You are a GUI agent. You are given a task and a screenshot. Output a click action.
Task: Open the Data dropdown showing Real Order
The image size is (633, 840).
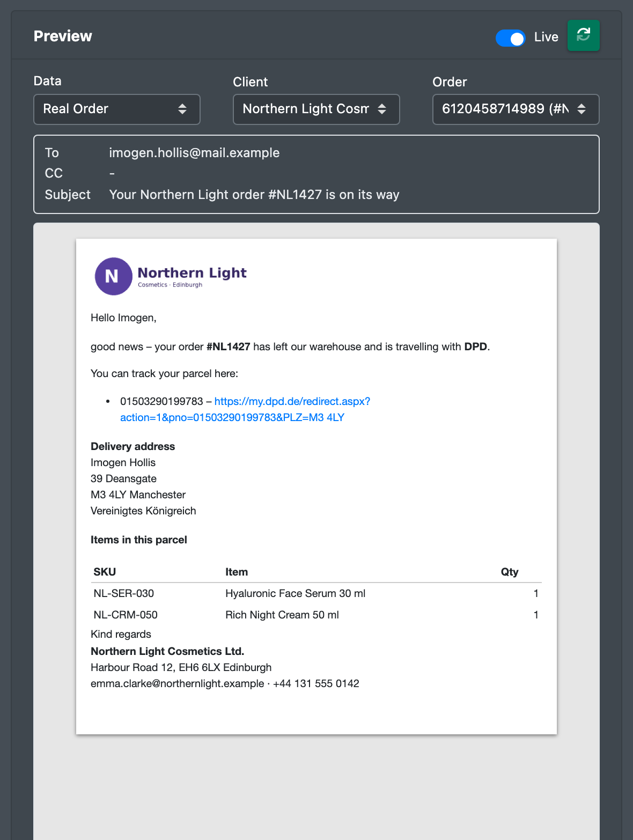tap(117, 109)
